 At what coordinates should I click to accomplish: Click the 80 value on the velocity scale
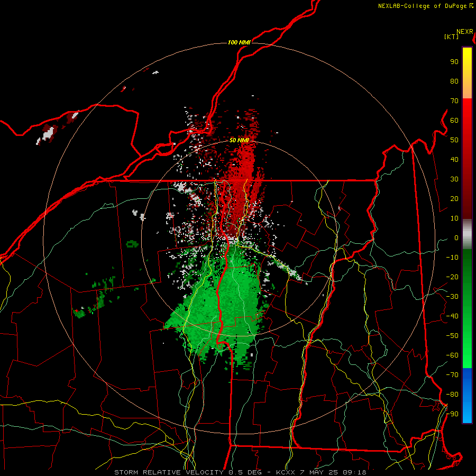click(454, 81)
